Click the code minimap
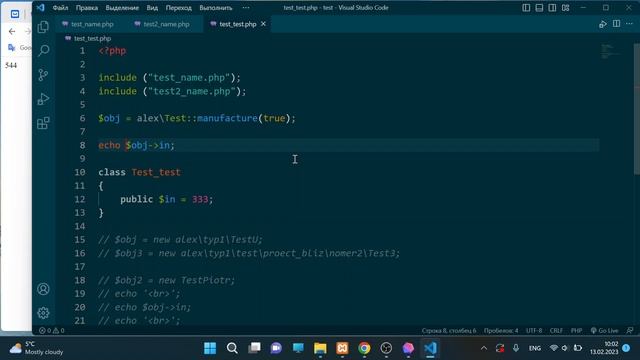 point(611,51)
